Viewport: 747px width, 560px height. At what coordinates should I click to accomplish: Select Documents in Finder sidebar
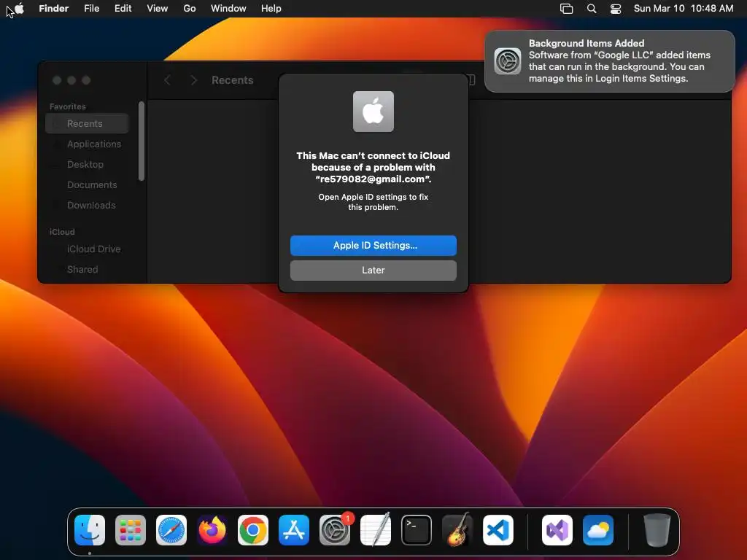88,184
